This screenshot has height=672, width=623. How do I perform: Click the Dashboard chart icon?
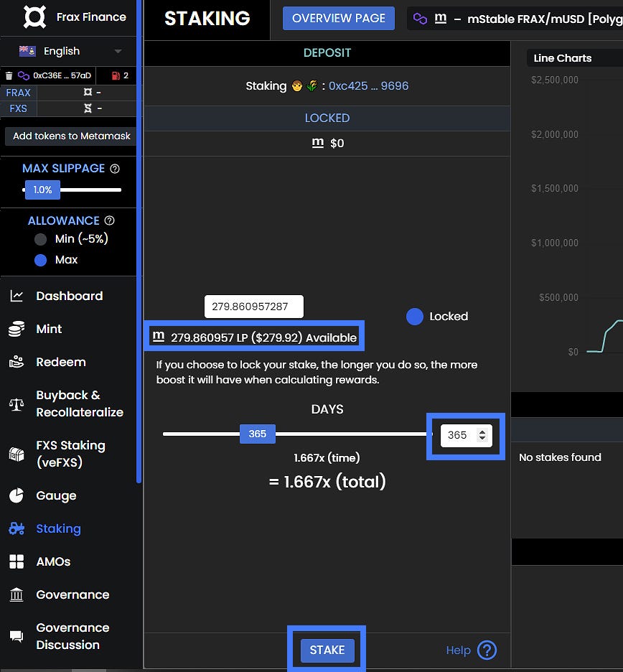coord(17,296)
